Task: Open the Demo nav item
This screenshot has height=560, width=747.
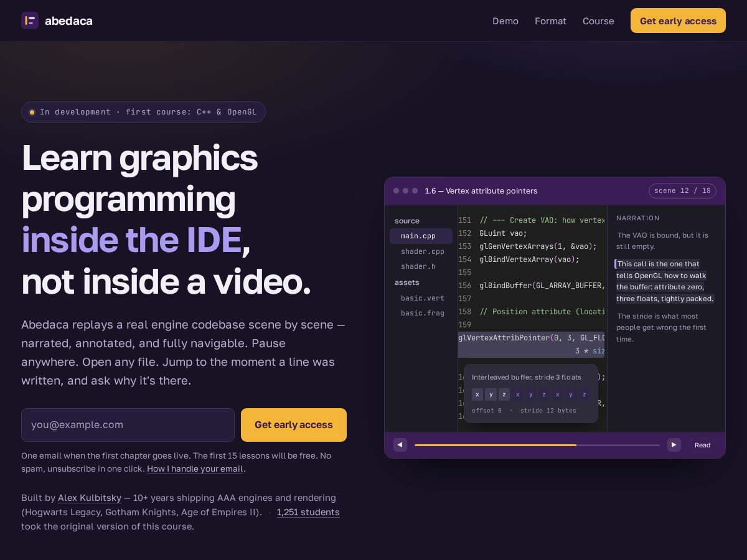Action: [505, 21]
